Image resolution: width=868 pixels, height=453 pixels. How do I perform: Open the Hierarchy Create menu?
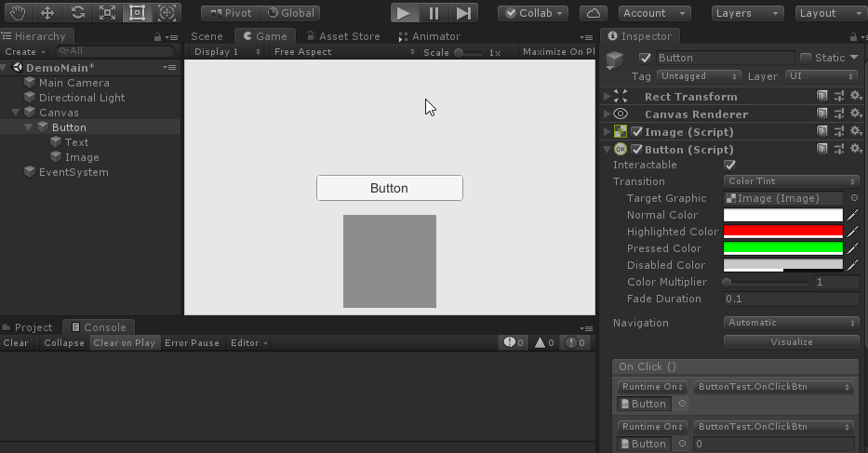pyautogui.click(x=25, y=51)
